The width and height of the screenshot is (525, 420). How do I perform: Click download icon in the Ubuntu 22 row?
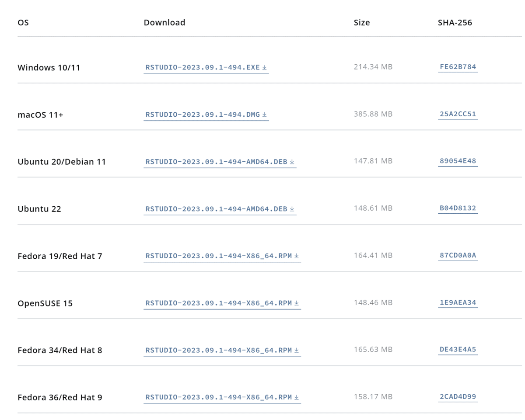tap(292, 209)
